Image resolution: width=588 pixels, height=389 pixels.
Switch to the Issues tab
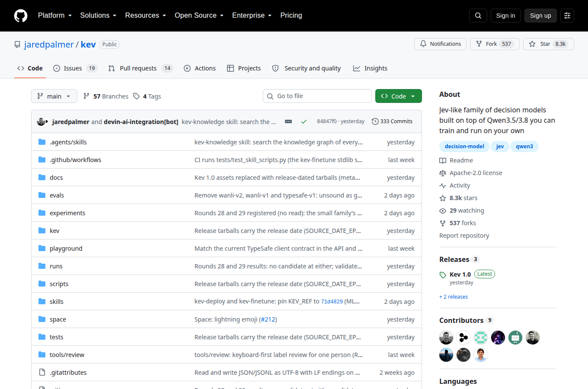(x=75, y=68)
